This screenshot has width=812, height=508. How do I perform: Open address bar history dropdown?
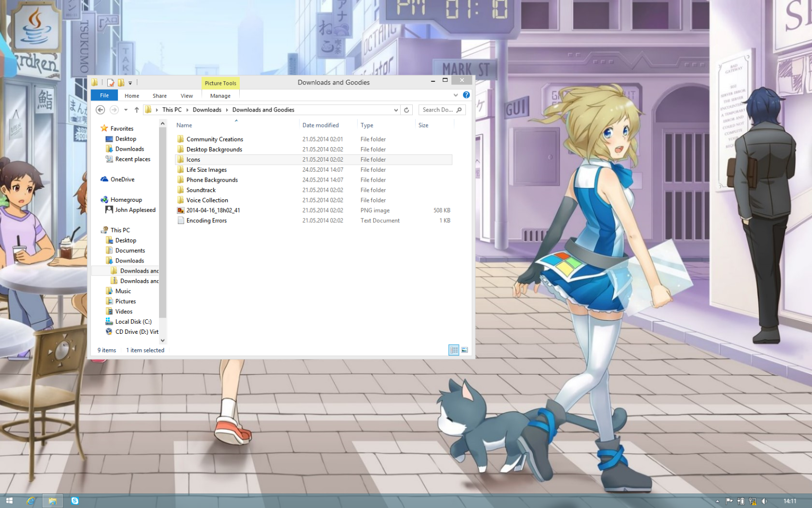[396, 110]
